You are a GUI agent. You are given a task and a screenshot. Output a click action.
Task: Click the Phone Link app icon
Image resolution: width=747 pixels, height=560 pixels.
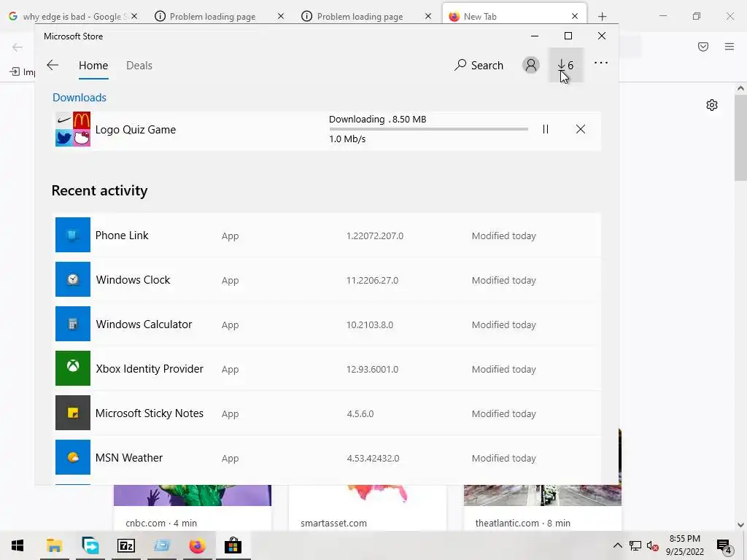pyautogui.click(x=73, y=235)
